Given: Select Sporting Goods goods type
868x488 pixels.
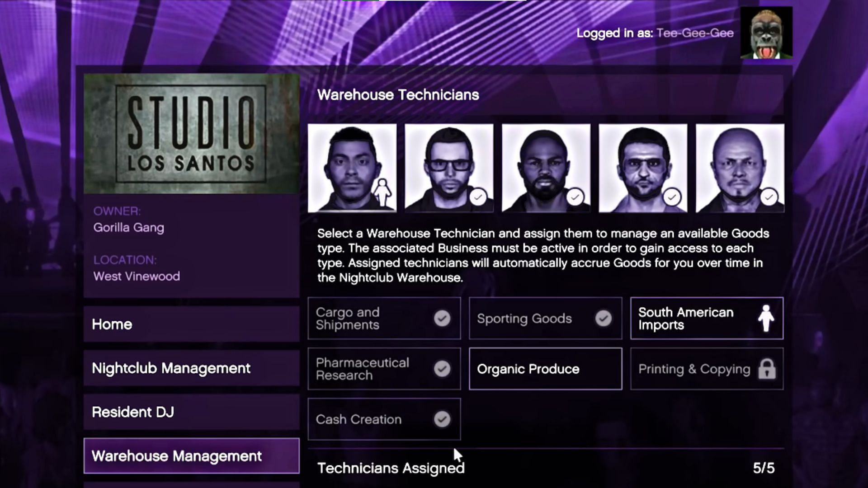Looking at the screenshot, I should click(x=545, y=318).
